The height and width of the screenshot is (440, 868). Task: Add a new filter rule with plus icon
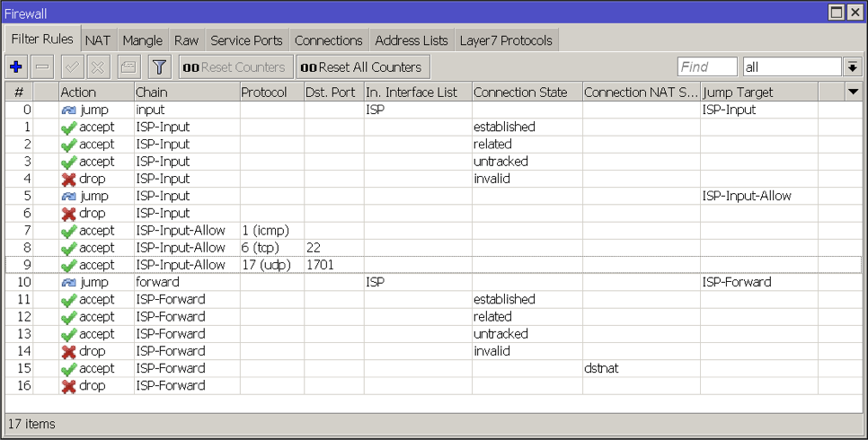tap(16, 67)
